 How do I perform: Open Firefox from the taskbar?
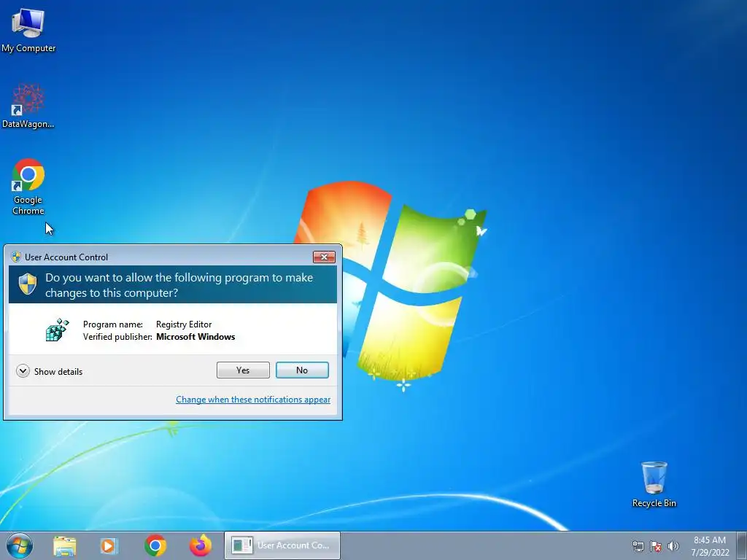tap(201, 545)
